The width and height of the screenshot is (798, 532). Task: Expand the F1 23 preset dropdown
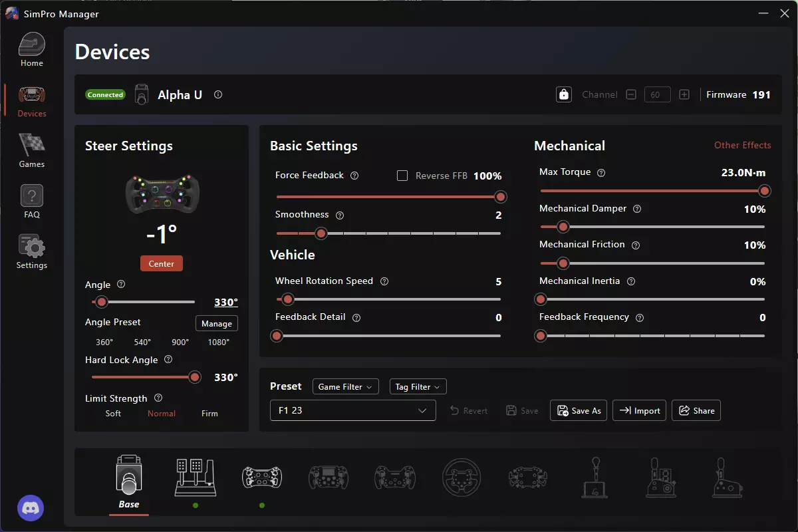(352, 410)
